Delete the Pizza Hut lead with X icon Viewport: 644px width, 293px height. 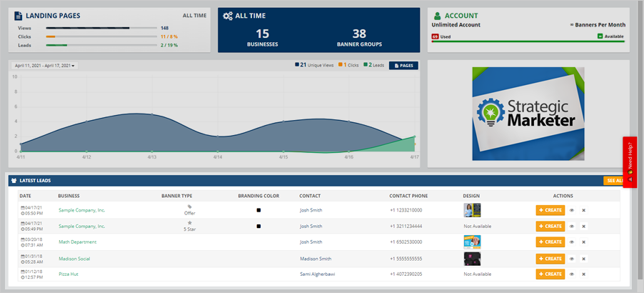(583, 274)
